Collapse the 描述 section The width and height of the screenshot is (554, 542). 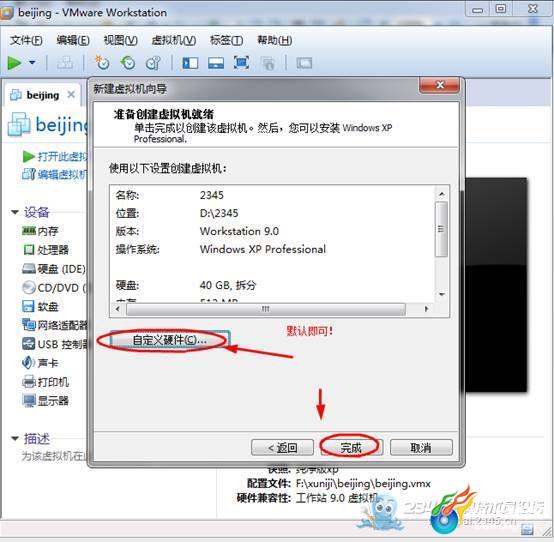[15, 438]
